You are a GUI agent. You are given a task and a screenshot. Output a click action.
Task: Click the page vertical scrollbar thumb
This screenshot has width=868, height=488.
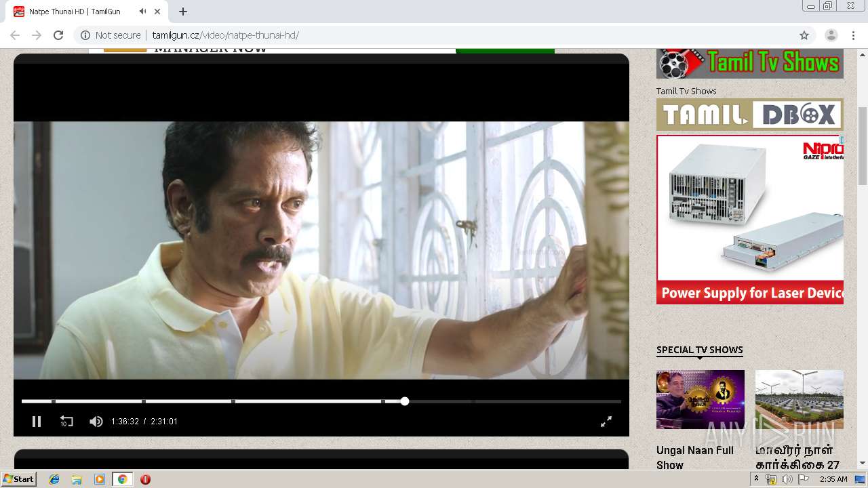pos(863,146)
